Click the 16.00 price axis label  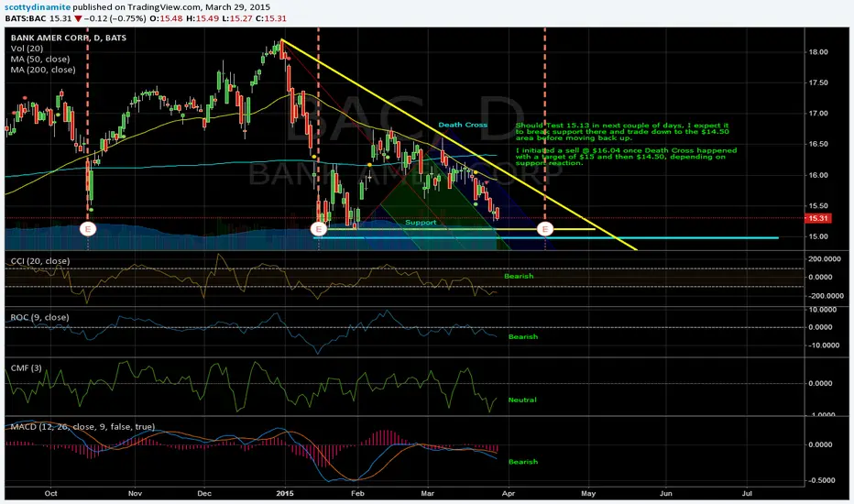tap(818, 175)
